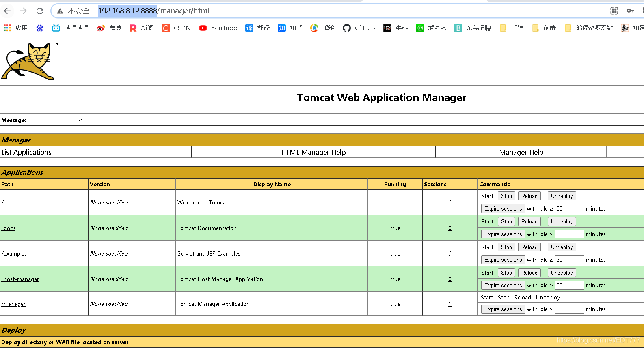Open the /manager application link

pos(13,304)
